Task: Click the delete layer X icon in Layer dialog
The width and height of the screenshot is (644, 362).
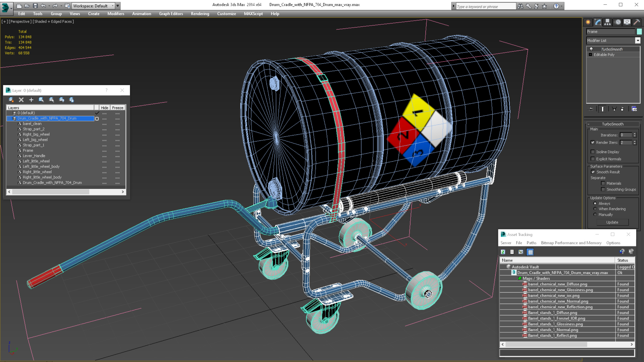Action: [x=21, y=100]
